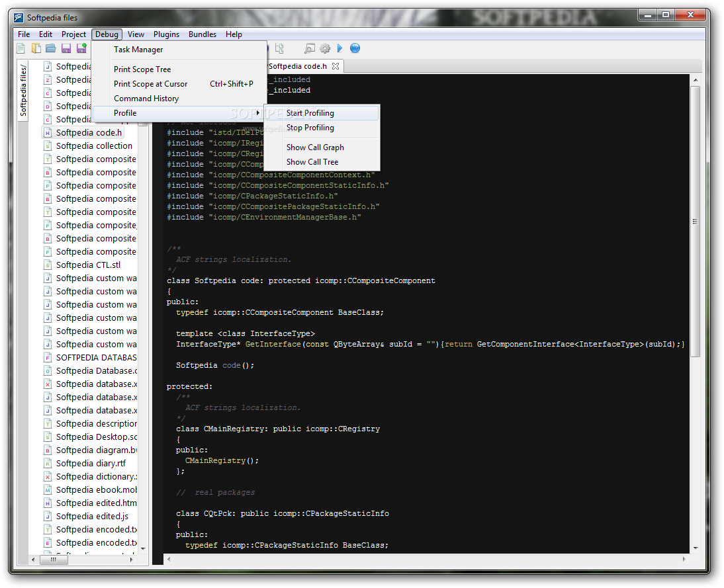724x588 pixels.
Task: Select the Softpedia files/ vertical side tab
Action: (x=23, y=90)
